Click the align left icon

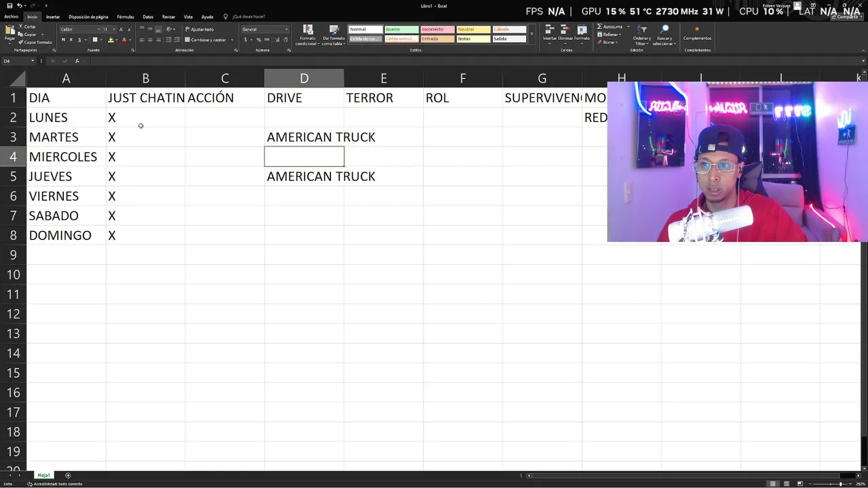coord(142,40)
